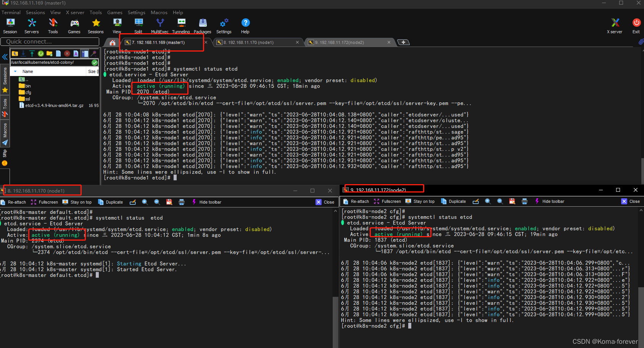Screen dimensions: 644x348
Task: Click the remote path field etcd-colony
Action: pos(51,62)
